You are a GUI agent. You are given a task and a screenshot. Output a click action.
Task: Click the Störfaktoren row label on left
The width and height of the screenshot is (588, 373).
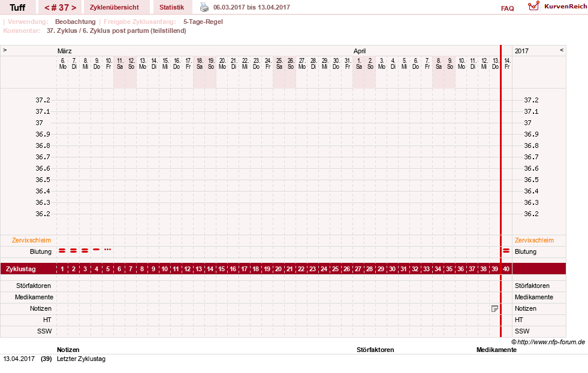(34, 286)
